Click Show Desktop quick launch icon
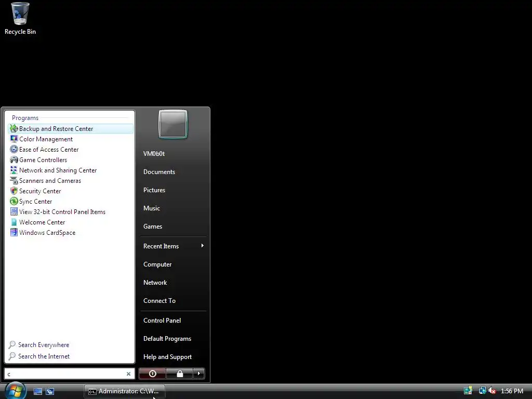Screen dimensions: 532x399 pyautogui.click(x=37, y=391)
